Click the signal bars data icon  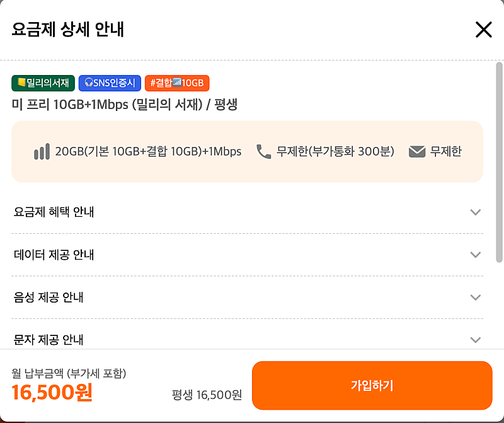[x=42, y=152]
